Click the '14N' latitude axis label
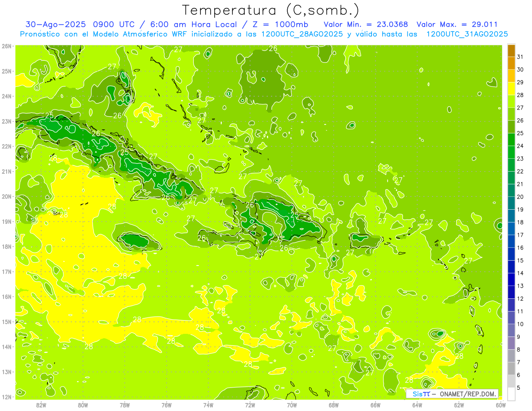532x411 pixels. [x=7, y=347]
